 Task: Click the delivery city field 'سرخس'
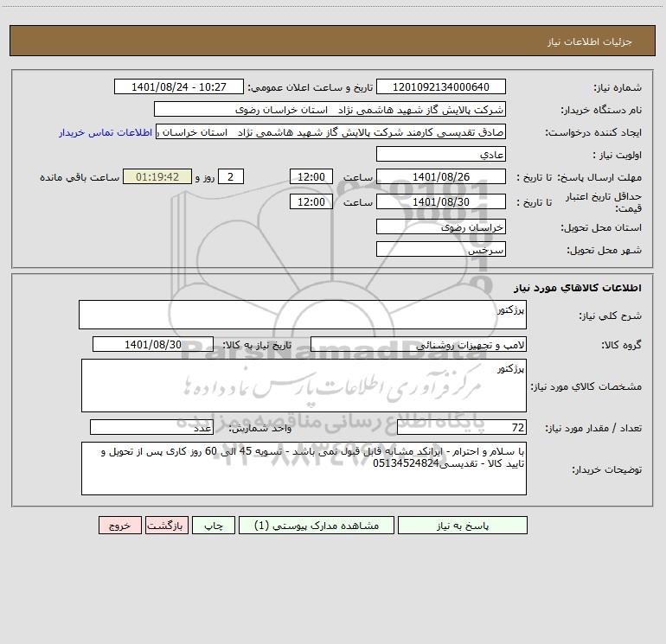[441, 249]
